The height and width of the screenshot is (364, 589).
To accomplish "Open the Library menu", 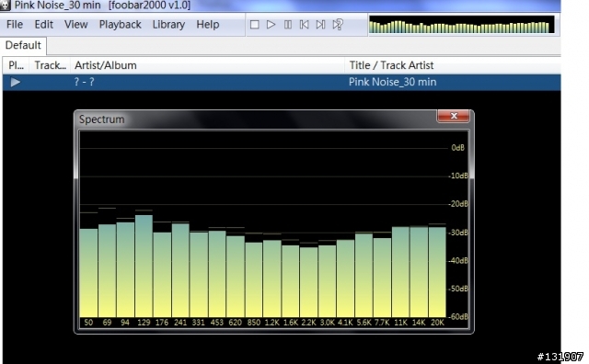I will 168,25.
